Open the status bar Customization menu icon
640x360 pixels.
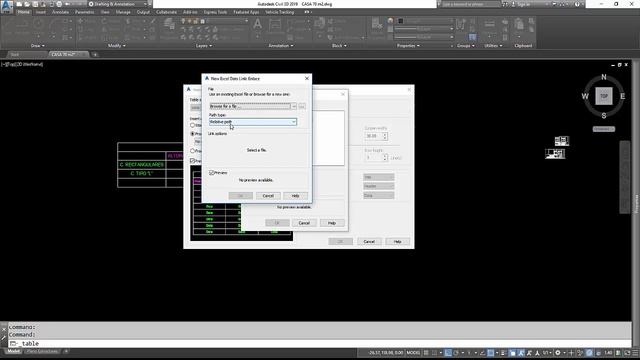coord(635,353)
